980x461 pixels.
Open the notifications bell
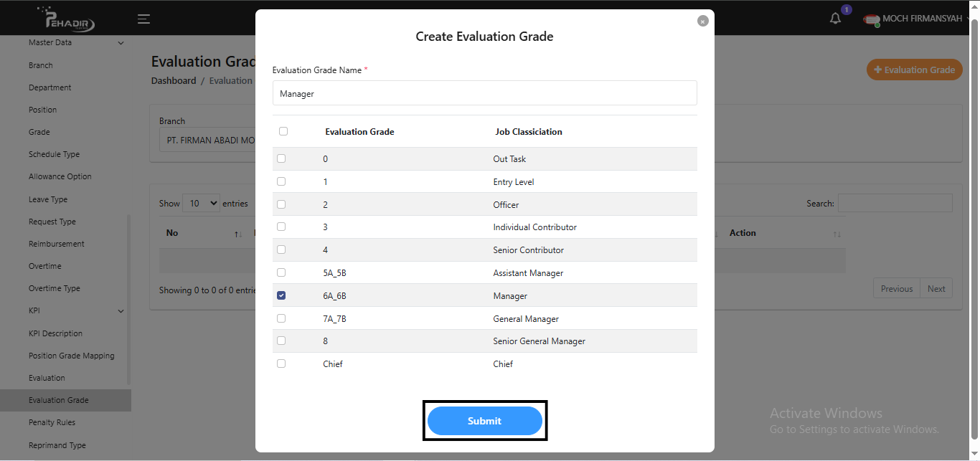(835, 17)
